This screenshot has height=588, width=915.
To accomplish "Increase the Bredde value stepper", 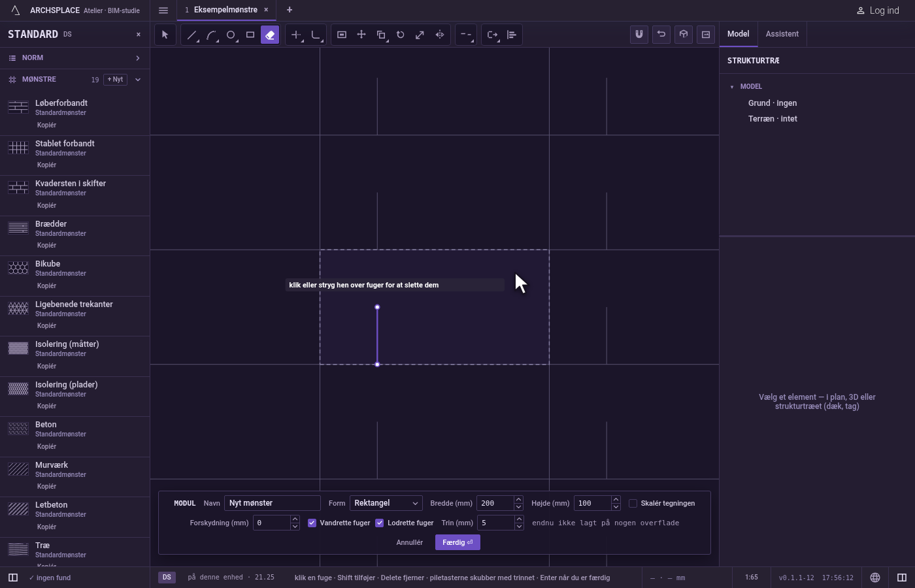I will pos(518,500).
